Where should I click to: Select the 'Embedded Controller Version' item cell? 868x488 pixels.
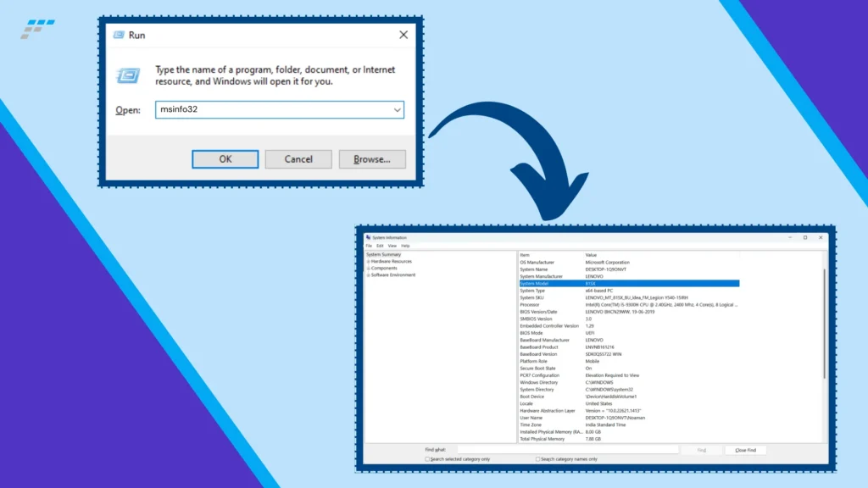coord(549,326)
